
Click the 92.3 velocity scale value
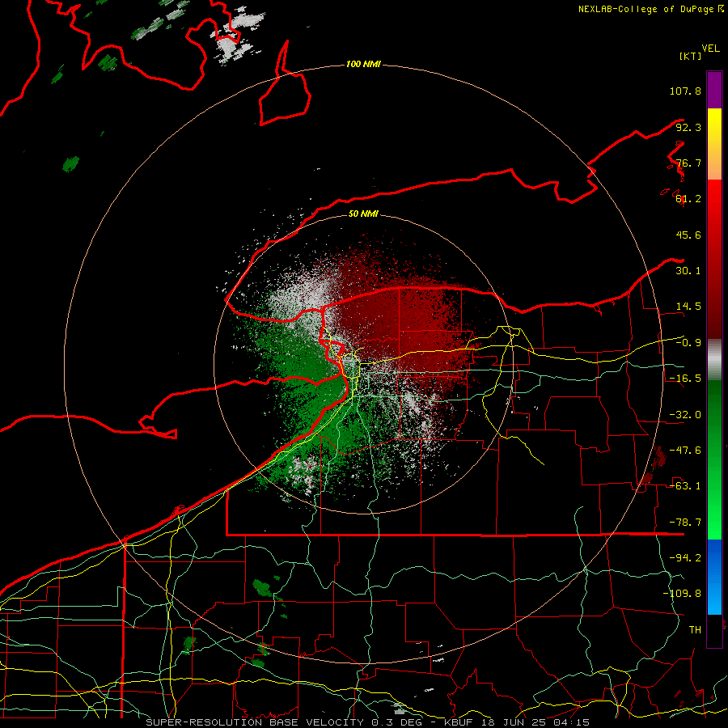(688, 127)
